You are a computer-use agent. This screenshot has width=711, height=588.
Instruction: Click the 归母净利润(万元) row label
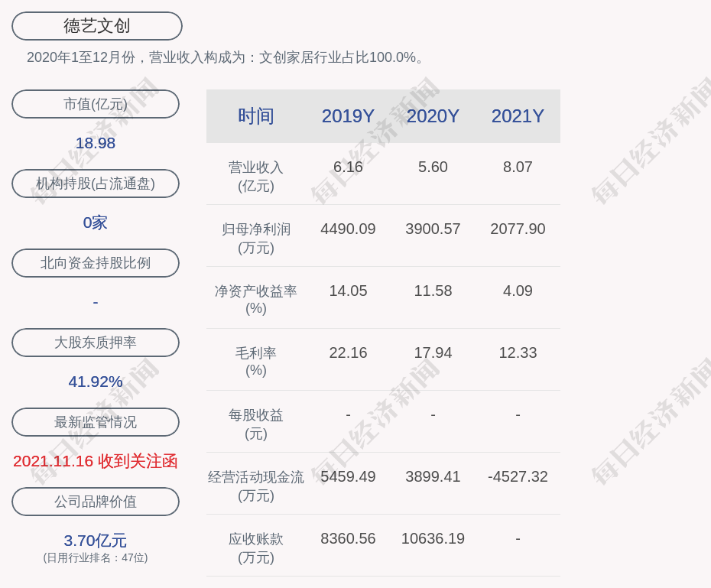click(256, 239)
